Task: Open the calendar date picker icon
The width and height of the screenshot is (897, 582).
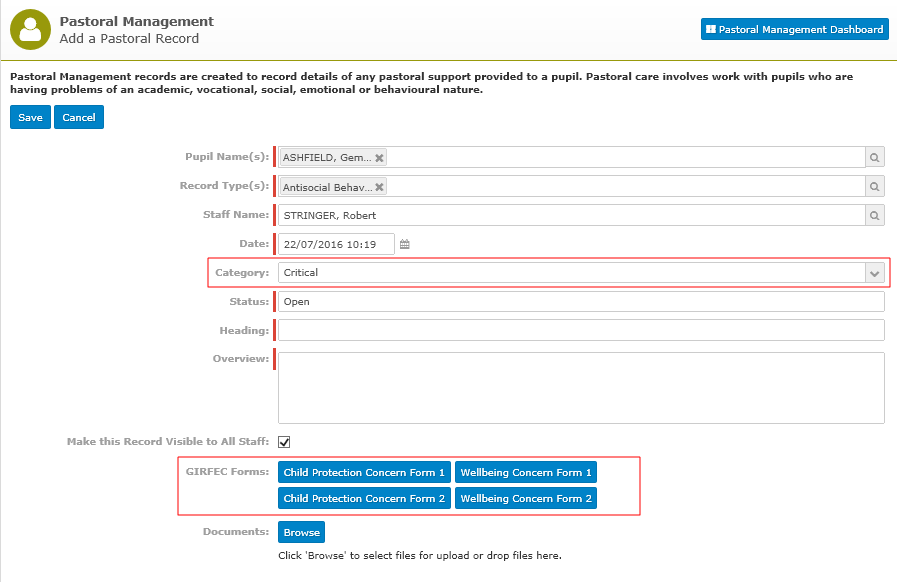Action: (x=405, y=244)
